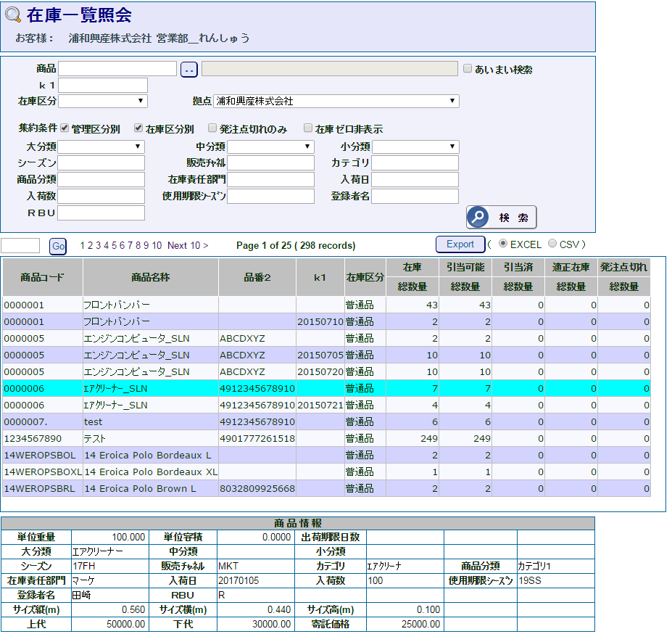Go to page 2 link
The width and height of the screenshot is (672, 642).
[90, 245]
